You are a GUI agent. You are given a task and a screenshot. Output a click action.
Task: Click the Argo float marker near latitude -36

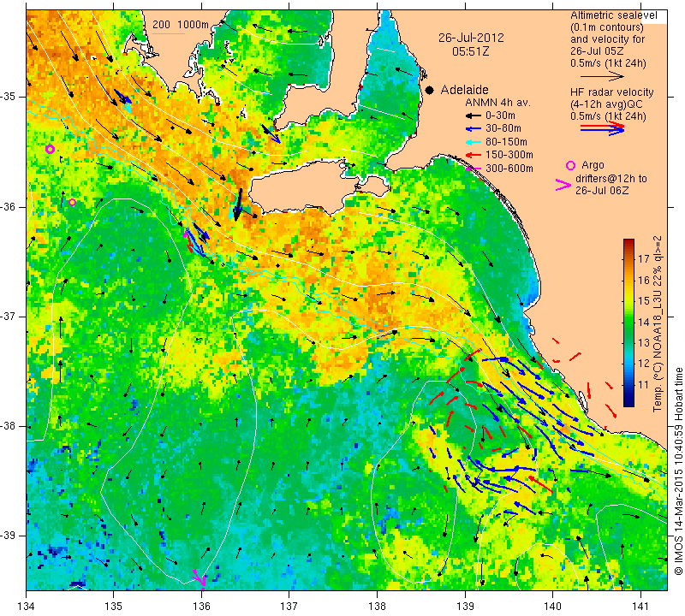coord(73,202)
